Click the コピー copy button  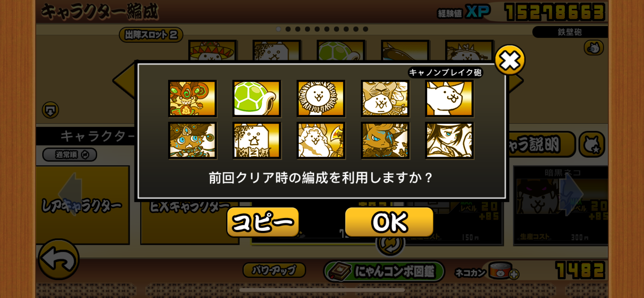click(263, 222)
